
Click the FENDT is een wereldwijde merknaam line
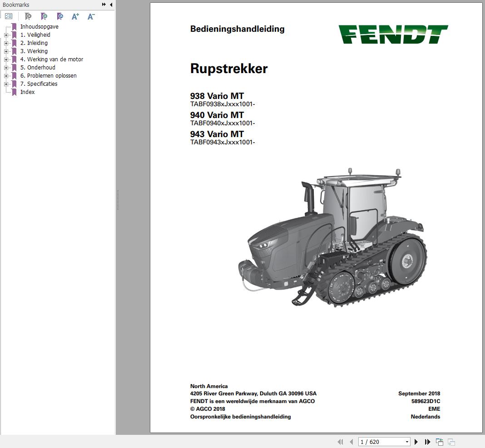(x=252, y=401)
